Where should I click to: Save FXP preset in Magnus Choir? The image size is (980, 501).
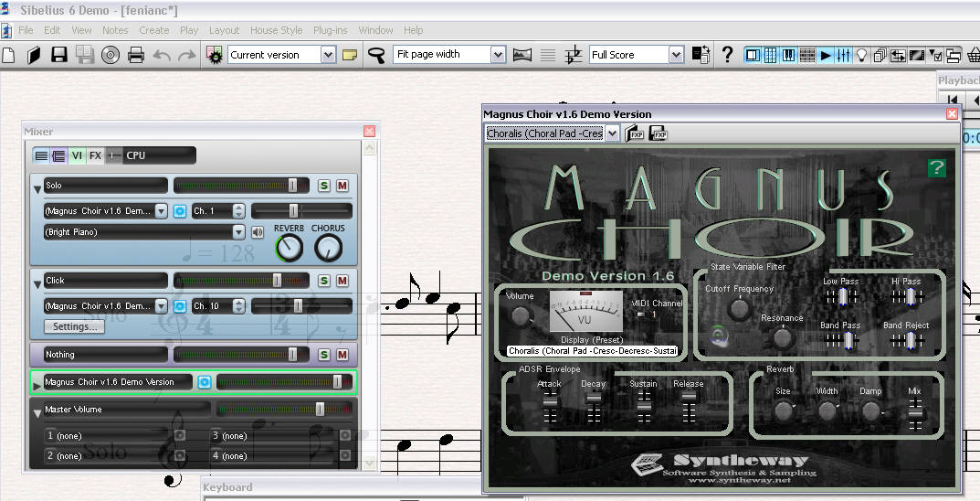point(659,133)
